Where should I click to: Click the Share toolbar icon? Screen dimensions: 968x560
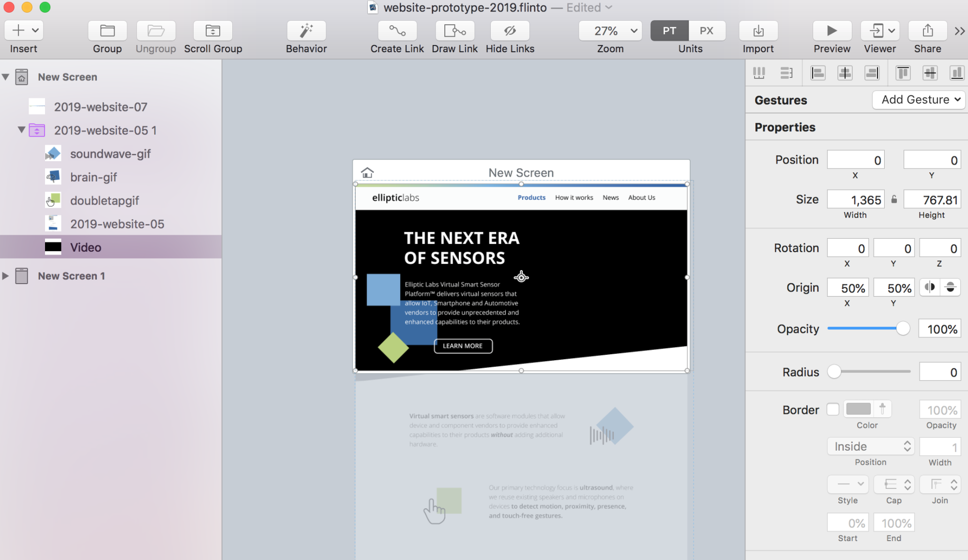tap(928, 30)
